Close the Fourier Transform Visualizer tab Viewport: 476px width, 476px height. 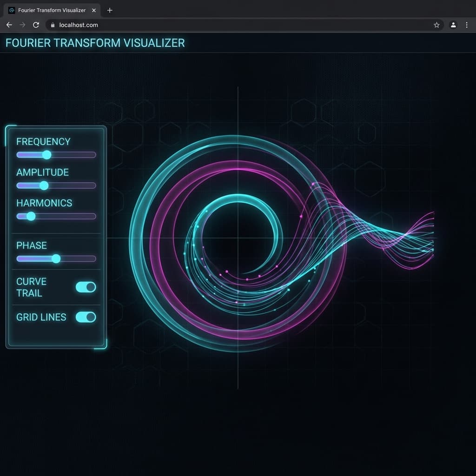click(x=94, y=10)
